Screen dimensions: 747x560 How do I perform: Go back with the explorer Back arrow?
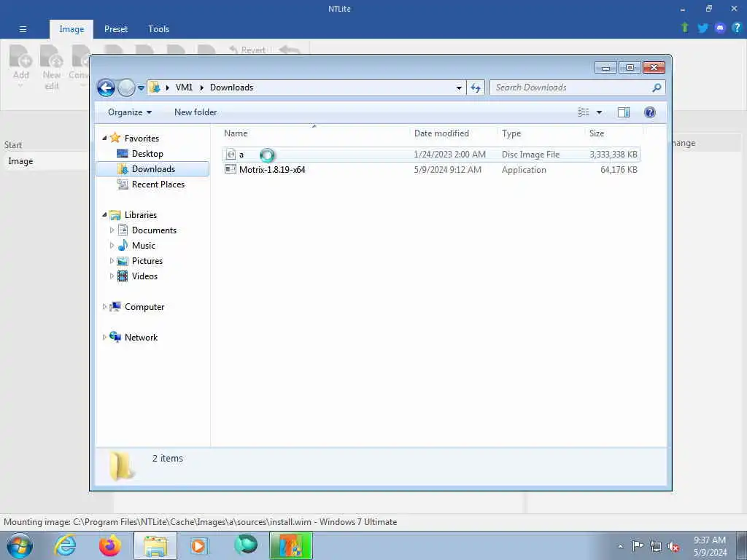[x=106, y=87]
